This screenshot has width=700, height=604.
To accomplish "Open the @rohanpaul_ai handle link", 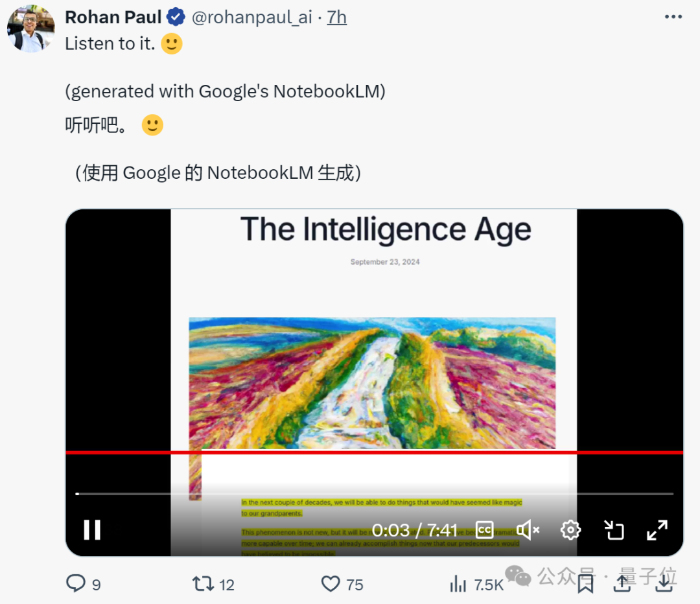I will coord(253,17).
